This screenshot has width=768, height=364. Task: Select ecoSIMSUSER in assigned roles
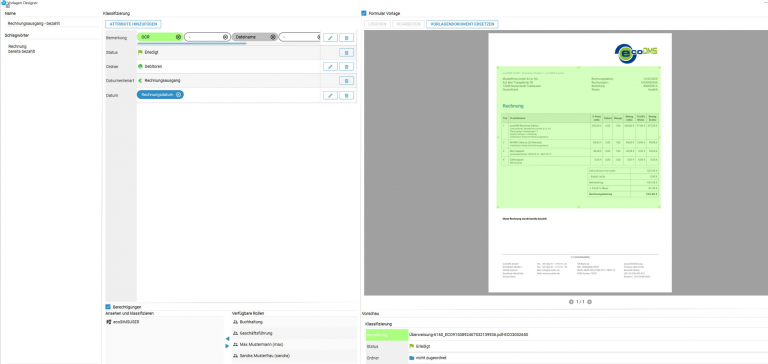click(x=127, y=322)
